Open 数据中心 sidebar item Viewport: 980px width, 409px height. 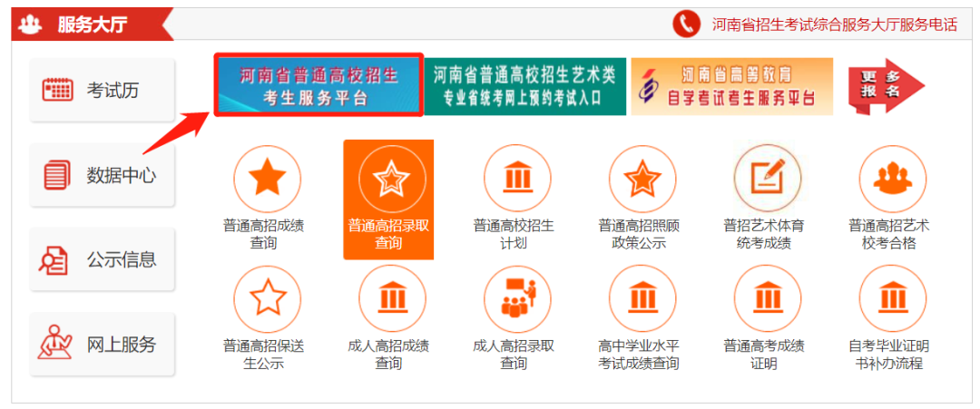click(x=102, y=175)
